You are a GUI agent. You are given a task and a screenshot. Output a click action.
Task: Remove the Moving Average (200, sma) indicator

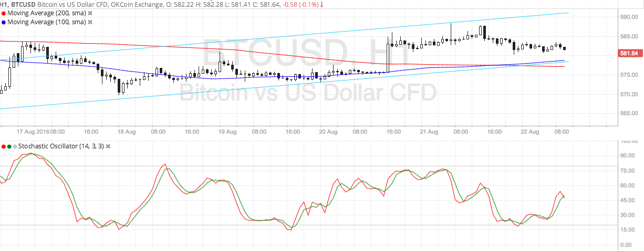click(90, 13)
